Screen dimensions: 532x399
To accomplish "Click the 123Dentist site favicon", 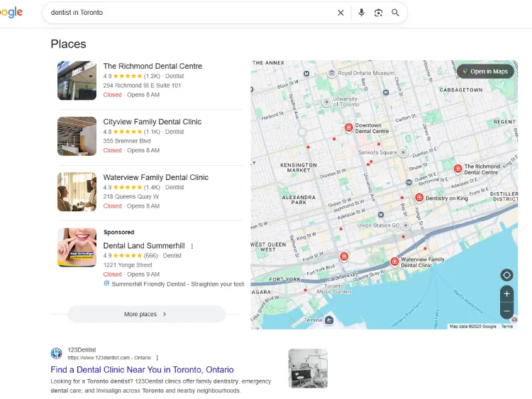I will coord(56,353).
